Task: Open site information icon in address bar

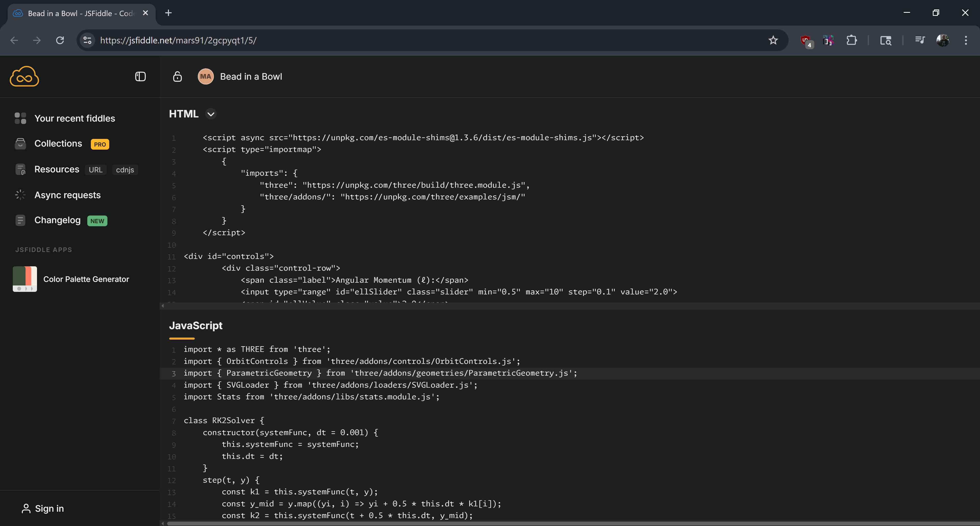Action: tap(87, 40)
